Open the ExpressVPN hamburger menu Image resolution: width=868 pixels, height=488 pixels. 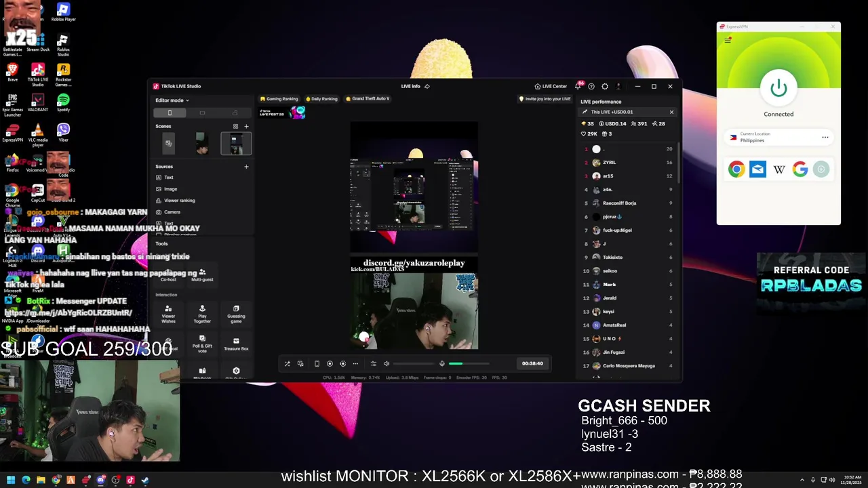tap(728, 40)
